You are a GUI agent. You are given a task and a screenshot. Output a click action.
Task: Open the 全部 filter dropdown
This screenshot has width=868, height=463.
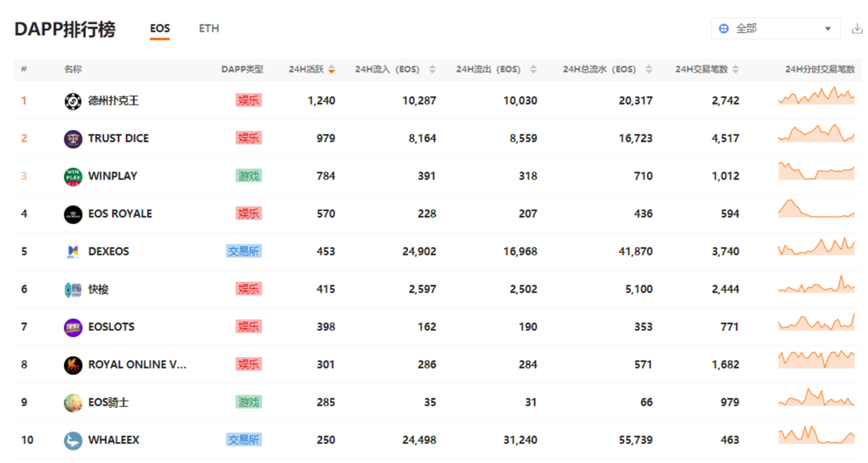click(x=775, y=29)
